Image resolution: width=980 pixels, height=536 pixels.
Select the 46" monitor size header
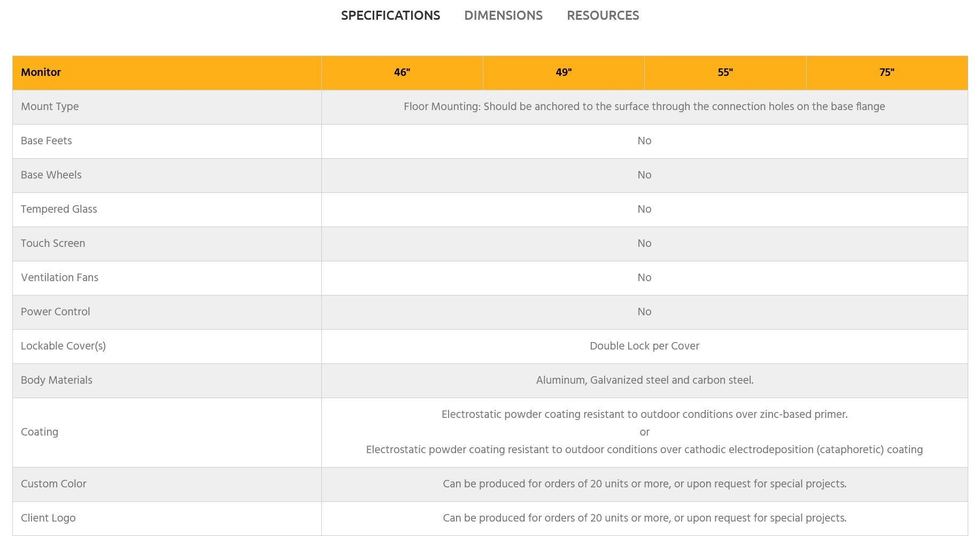pyautogui.click(x=402, y=72)
